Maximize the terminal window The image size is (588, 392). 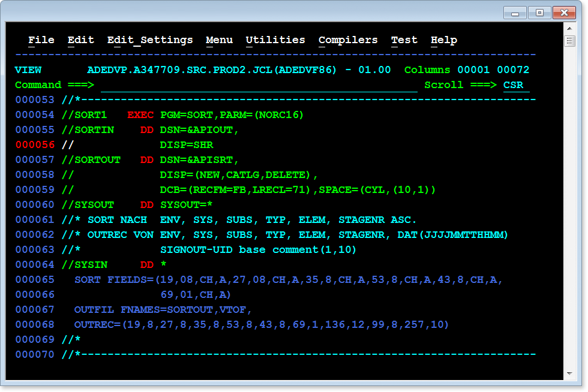point(539,12)
